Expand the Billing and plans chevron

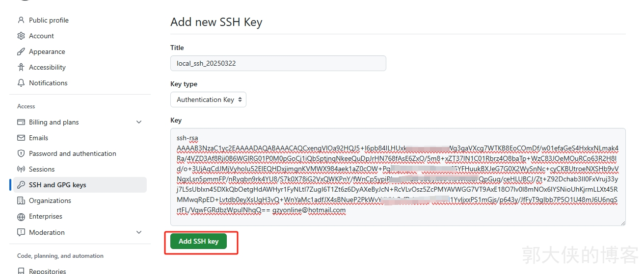(x=139, y=122)
